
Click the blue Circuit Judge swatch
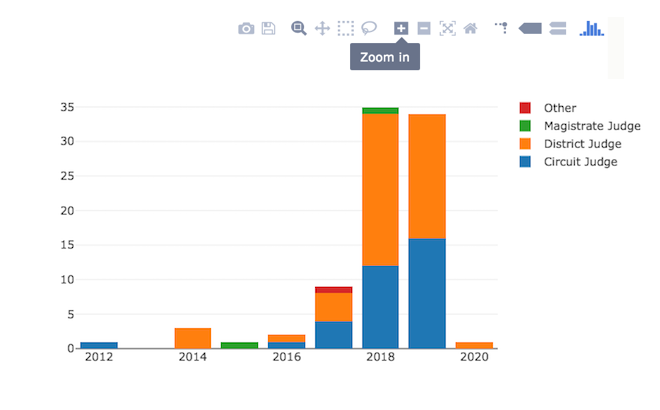[525, 162]
